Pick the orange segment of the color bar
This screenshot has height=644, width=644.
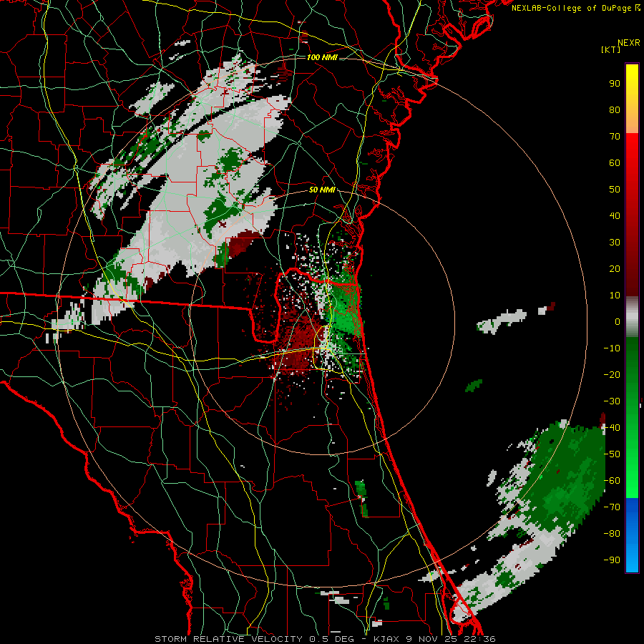point(632,119)
